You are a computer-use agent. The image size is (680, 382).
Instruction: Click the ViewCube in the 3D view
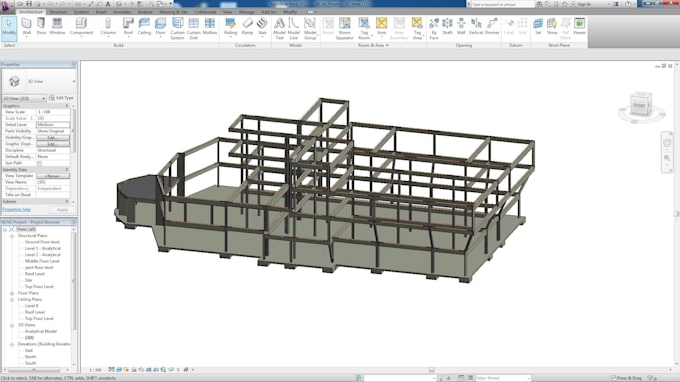coord(641,104)
